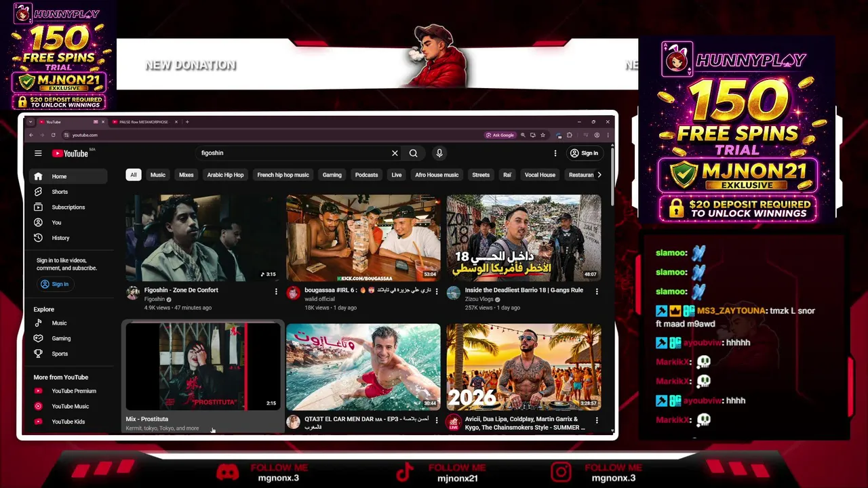The width and height of the screenshot is (868, 488).
Task: Open Music under Explore
Action: (x=68, y=323)
